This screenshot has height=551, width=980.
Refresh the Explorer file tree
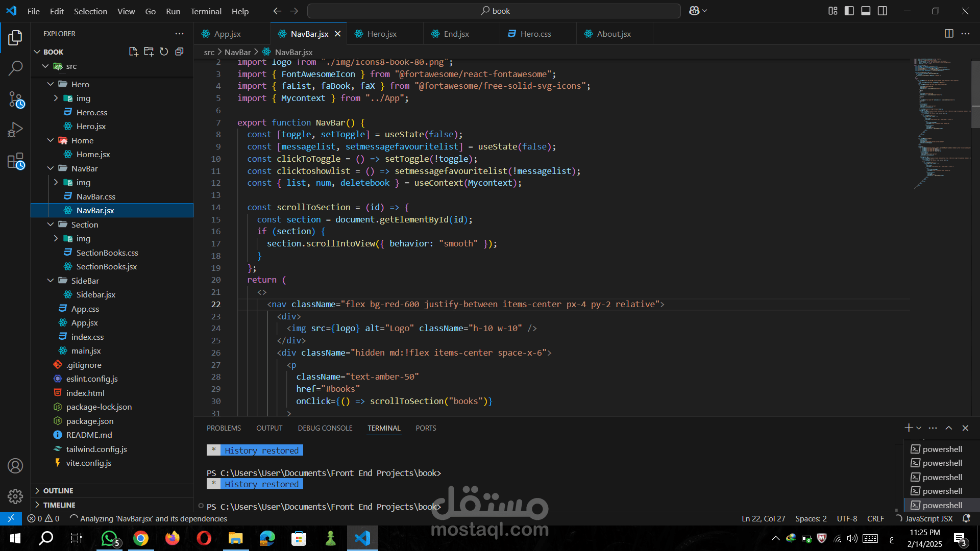(x=164, y=52)
